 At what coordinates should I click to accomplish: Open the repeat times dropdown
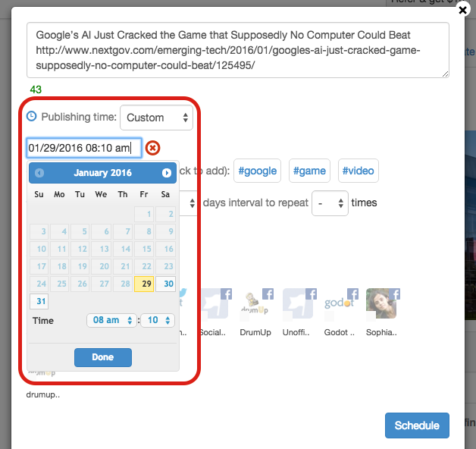(330, 203)
